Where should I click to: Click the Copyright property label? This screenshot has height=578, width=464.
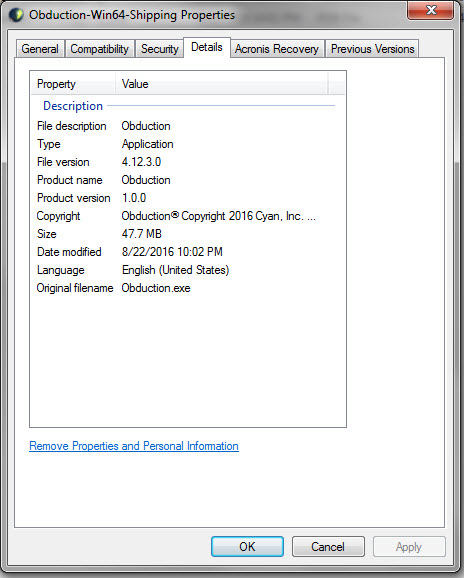[x=58, y=216]
